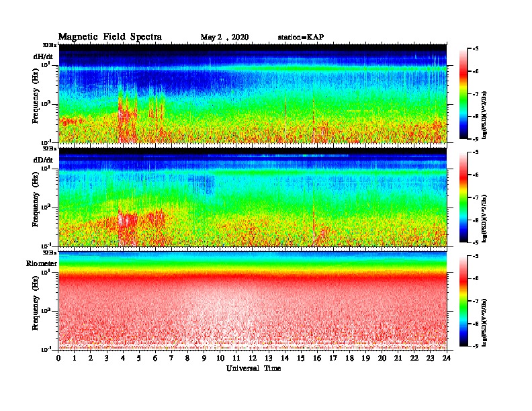Viewport: 532px width, 411px height.
Task: Click the "-8" value on Riometer color bar
Action: point(476,324)
